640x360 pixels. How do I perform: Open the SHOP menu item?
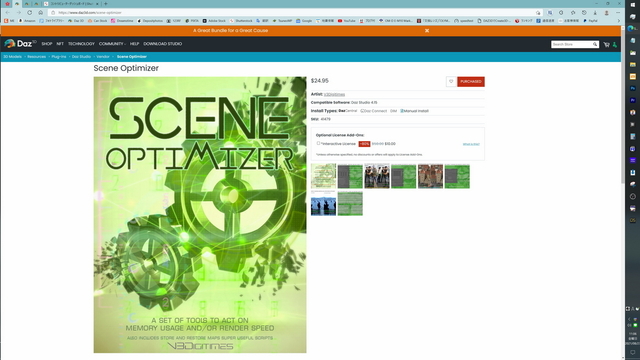47,44
